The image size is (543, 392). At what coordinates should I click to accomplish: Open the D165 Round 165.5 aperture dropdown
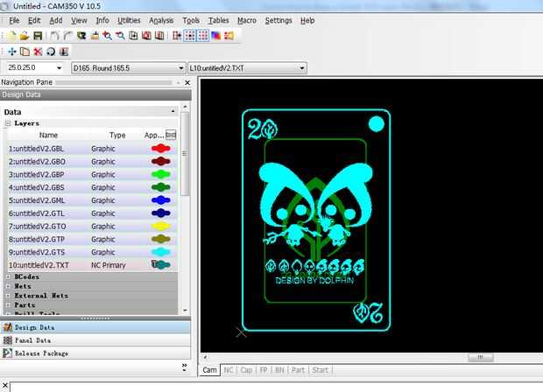tap(180, 68)
